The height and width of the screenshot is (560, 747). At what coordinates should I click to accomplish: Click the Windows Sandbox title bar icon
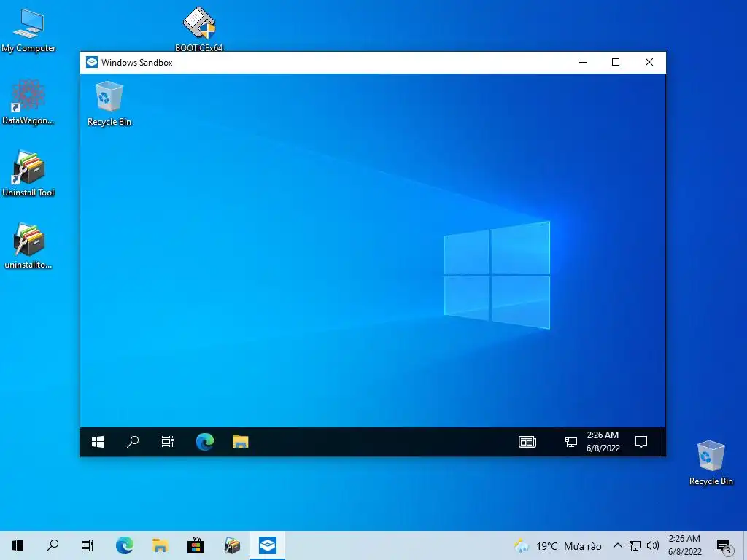pos(91,63)
